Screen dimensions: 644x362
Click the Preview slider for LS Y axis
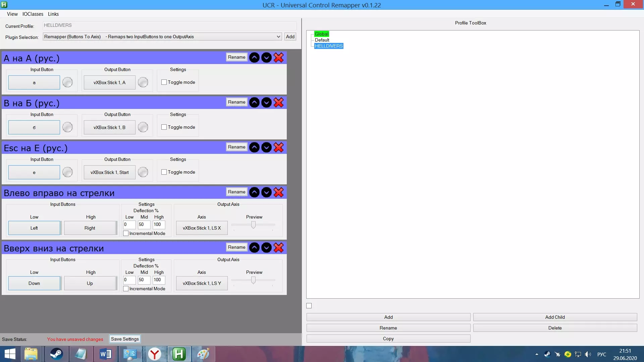(x=253, y=280)
